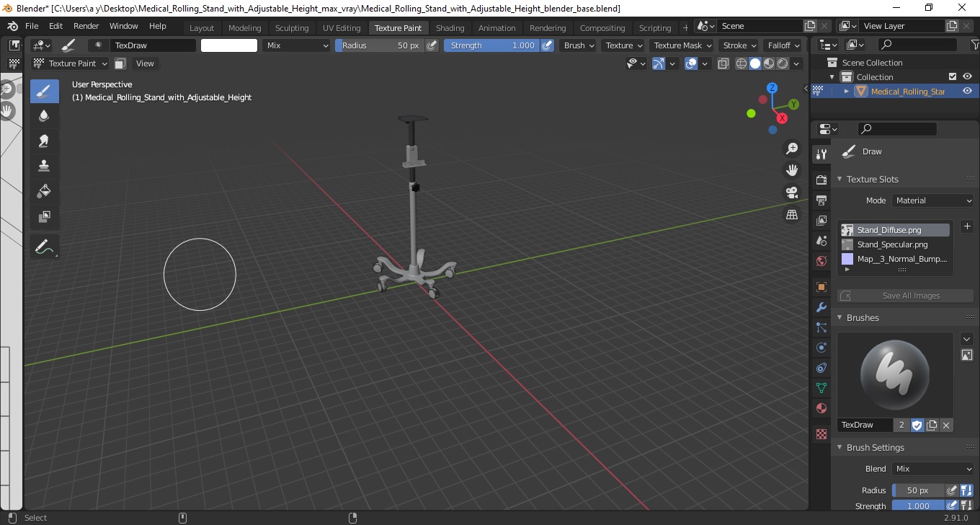
Task: Click the pan view hand icon
Action: [792, 170]
